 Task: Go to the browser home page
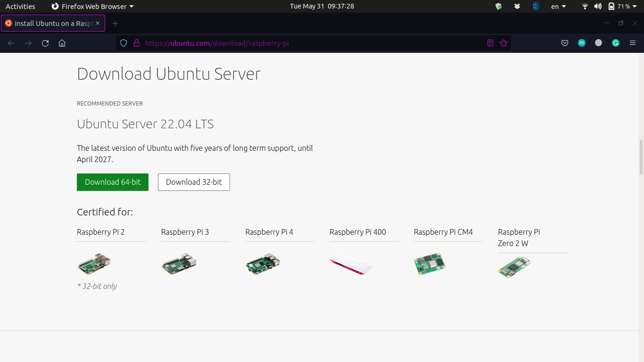point(62,43)
